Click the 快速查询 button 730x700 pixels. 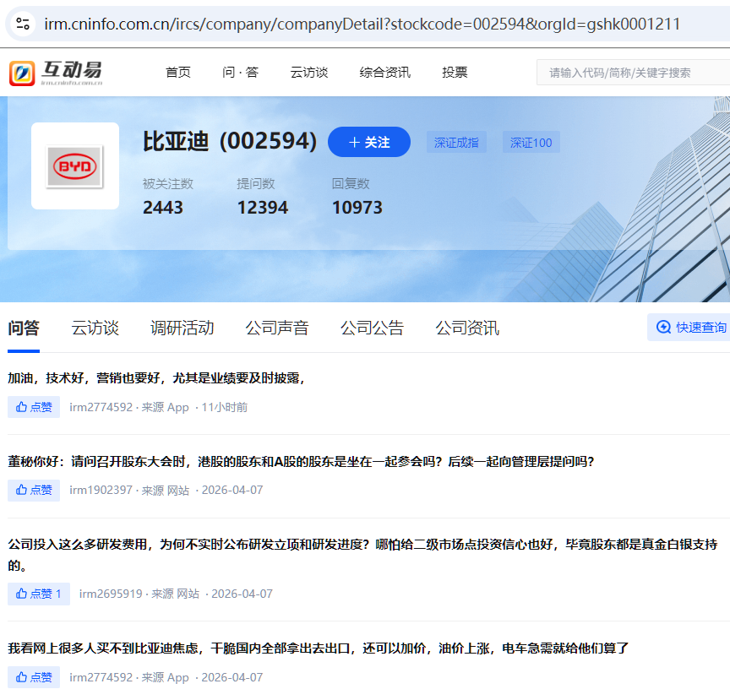coord(690,327)
